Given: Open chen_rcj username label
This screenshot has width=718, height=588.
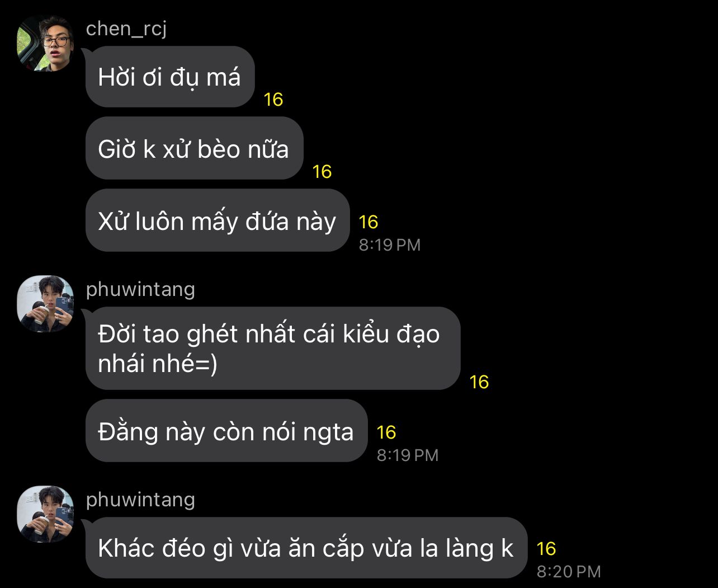Looking at the screenshot, I should click(126, 29).
